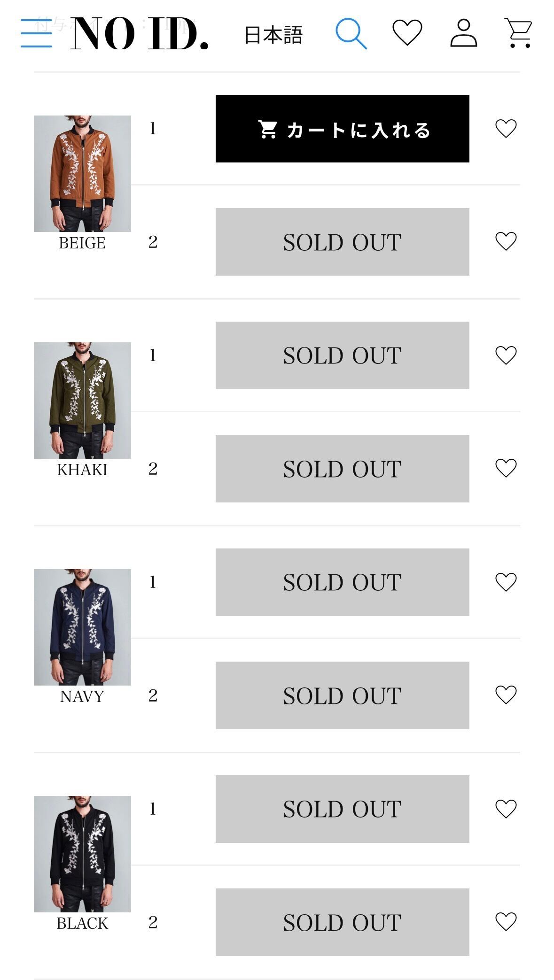The width and height of the screenshot is (554, 980).
Task: Select the NAVY jacket color image
Action: tap(82, 627)
